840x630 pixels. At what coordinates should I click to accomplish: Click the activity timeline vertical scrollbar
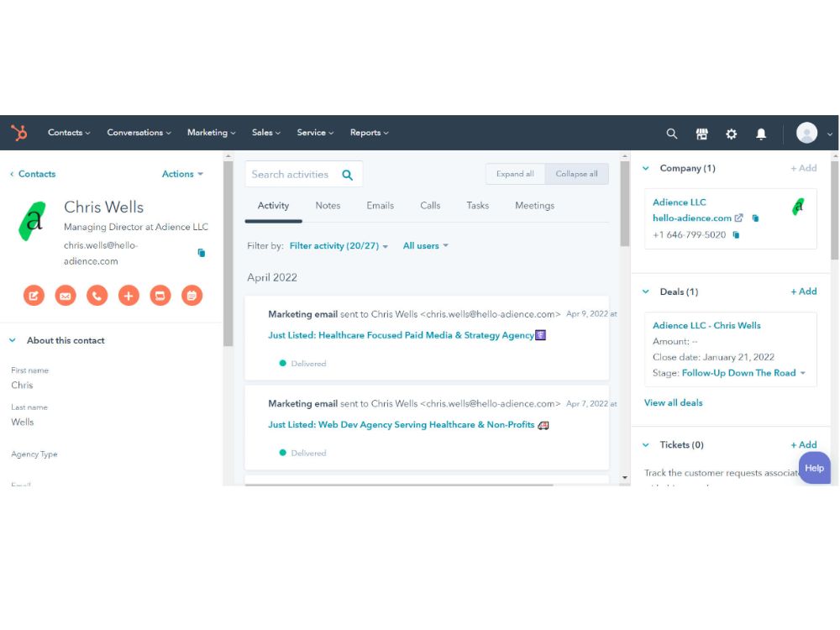(x=625, y=203)
